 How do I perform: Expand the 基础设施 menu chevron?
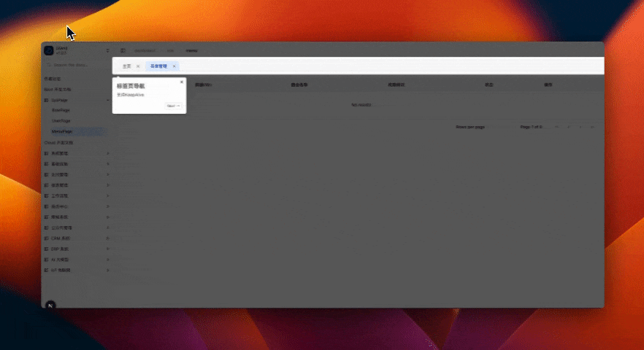107,164
